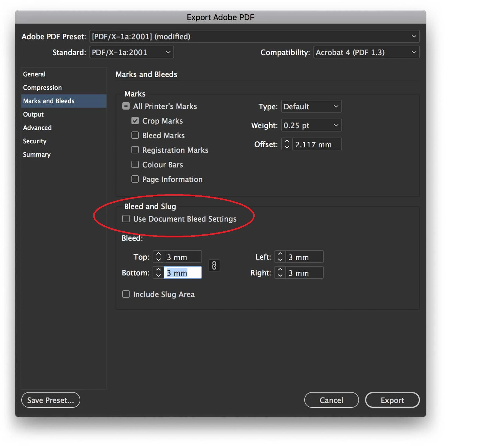
Task: Select Marks and Bleeds in sidebar
Action: point(64,101)
